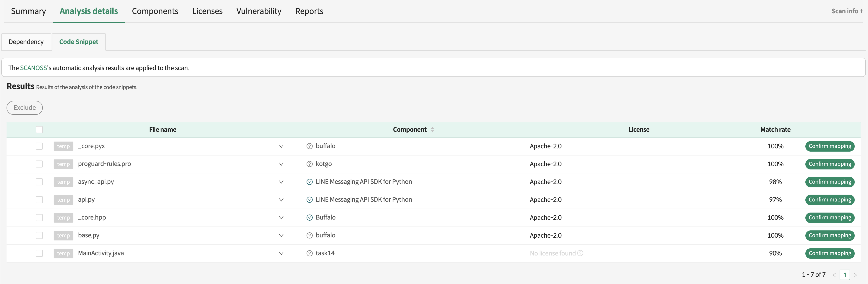
Task: Tick the MainActivity.java row checkbox
Action: point(39,253)
